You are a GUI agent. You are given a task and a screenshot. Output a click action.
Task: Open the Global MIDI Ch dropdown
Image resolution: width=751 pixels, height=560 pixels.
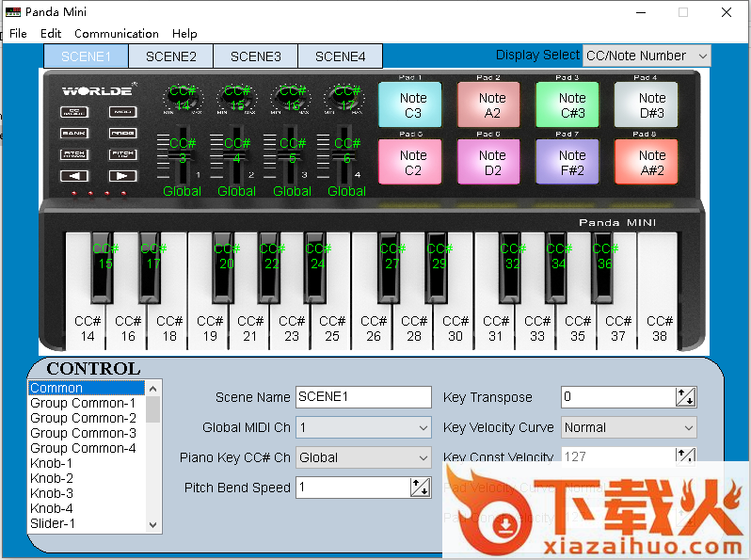[x=363, y=427]
